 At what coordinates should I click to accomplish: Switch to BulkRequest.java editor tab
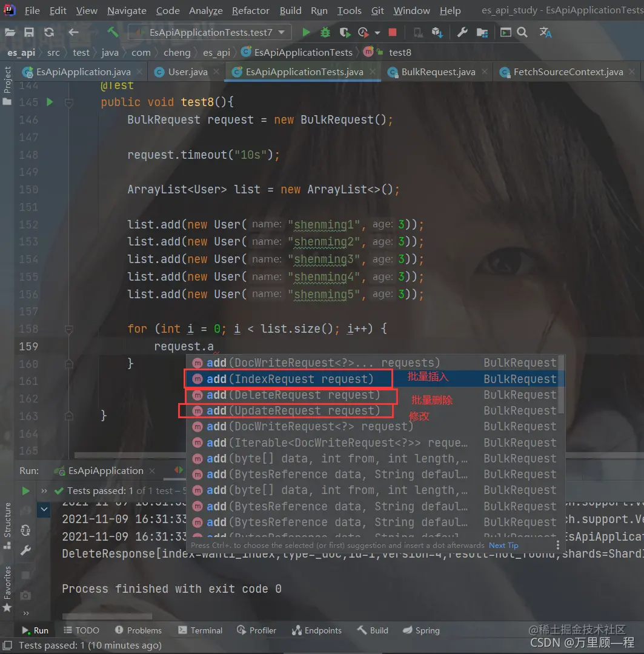[x=438, y=72]
